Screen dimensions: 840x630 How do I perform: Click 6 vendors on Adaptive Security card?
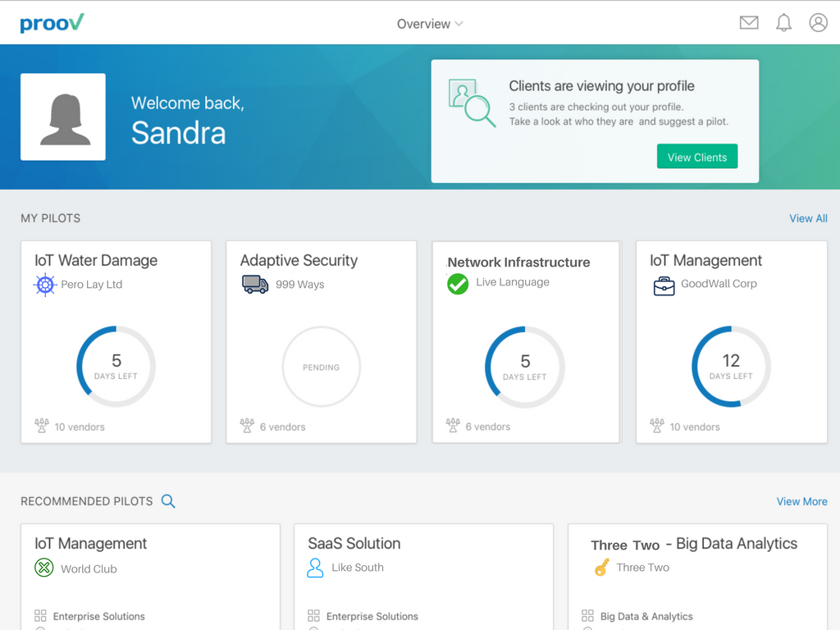[283, 427]
